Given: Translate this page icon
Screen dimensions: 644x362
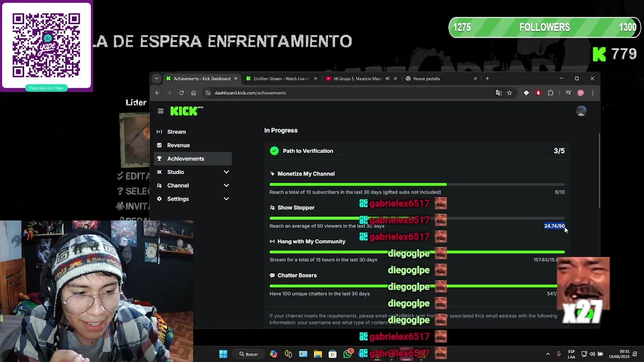Looking at the screenshot, I should tap(499, 93).
